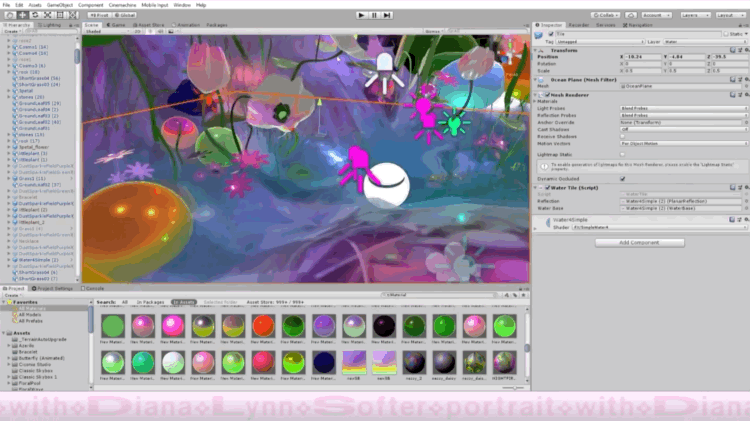This screenshot has height=421, width=750.
Task: Select the Rotate tool in toolbar
Action: pyautogui.click(x=35, y=15)
